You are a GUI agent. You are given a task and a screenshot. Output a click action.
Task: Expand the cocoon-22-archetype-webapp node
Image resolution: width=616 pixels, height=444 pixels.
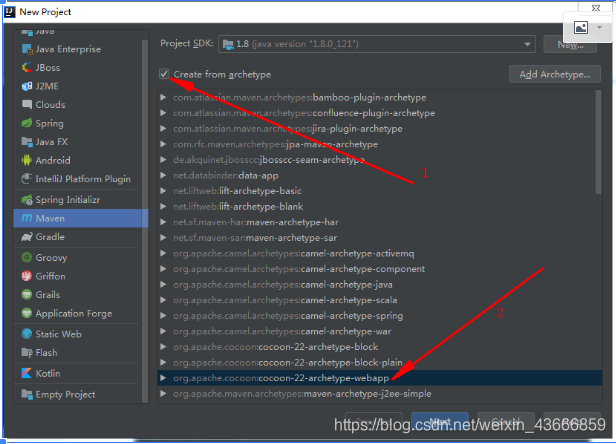click(163, 378)
